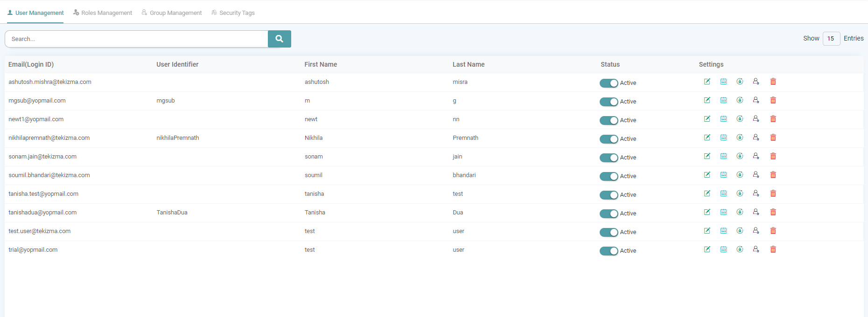Image resolution: width=868 pixels, height=317 pixels.
Task: Open the Show entries count box
Action: tap(831, 39)
